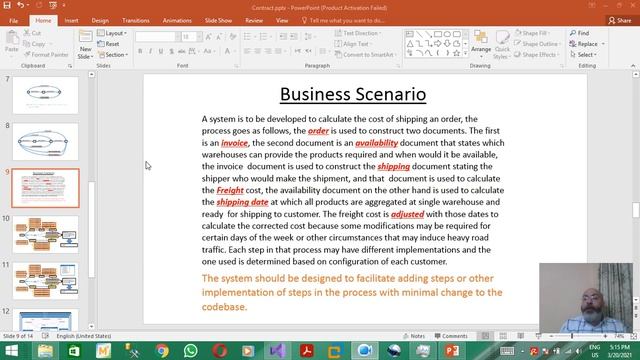Screen dimensions: 640x360
Task: Click the Share button
Action: click(x=620, y=20)
